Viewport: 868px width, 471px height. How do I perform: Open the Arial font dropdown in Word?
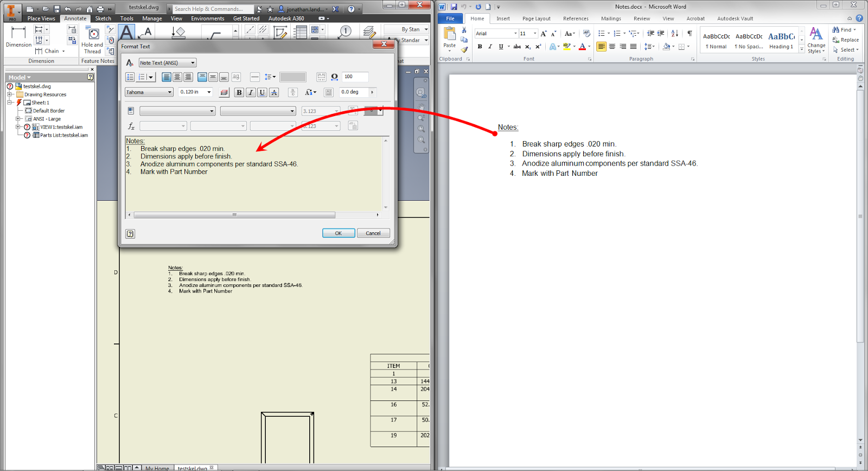(515, 34)
